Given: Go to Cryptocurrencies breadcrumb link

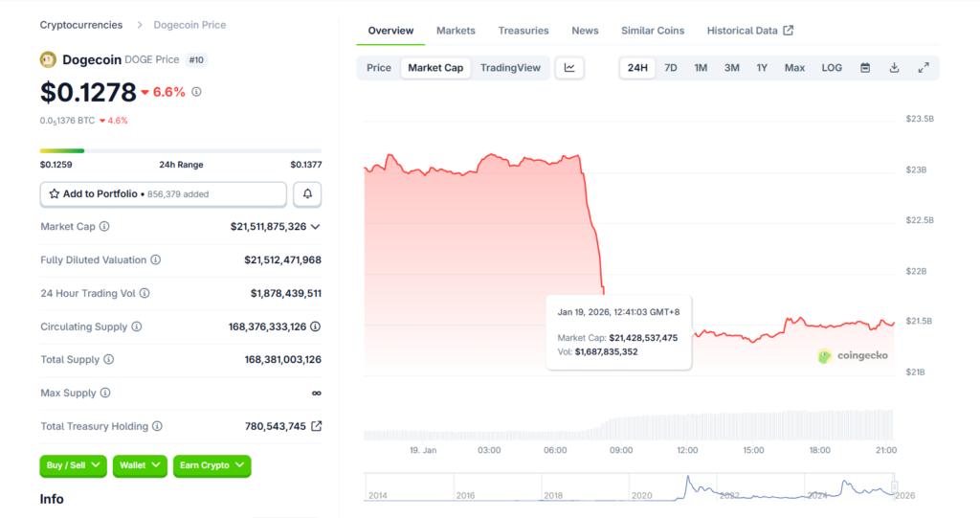Looking at the screenshot, I should 81,25.
